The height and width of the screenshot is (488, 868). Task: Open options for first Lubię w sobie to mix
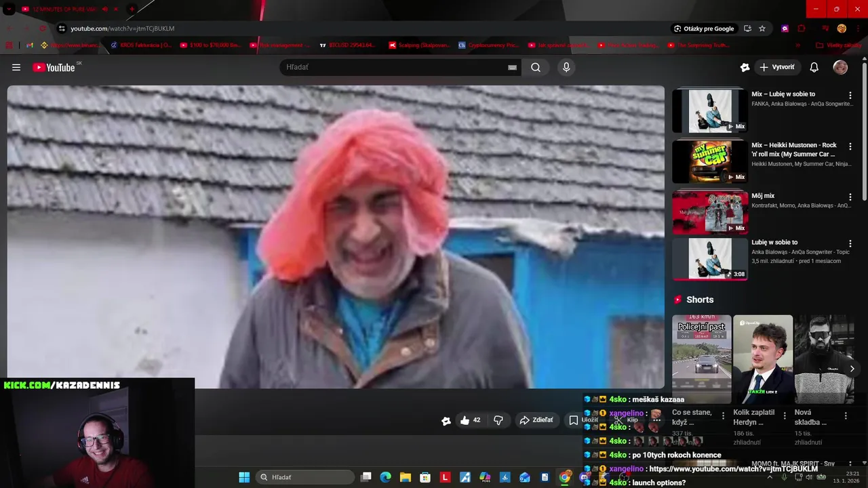pos(850,96)
